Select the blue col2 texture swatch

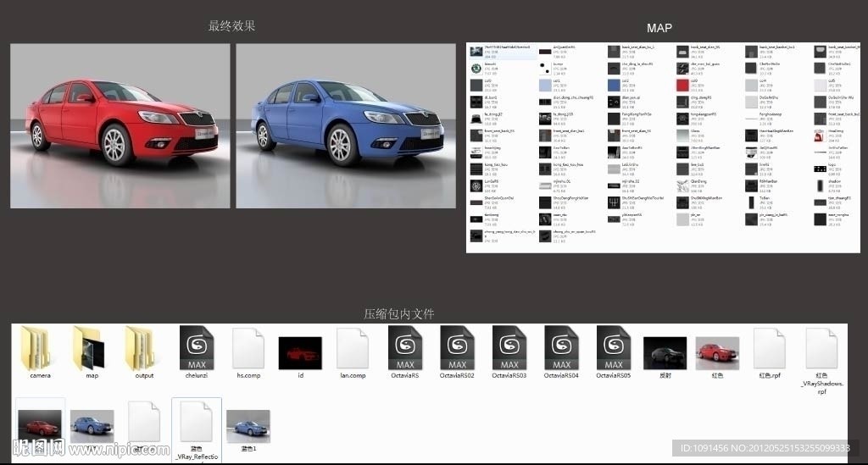coord(614,85)
